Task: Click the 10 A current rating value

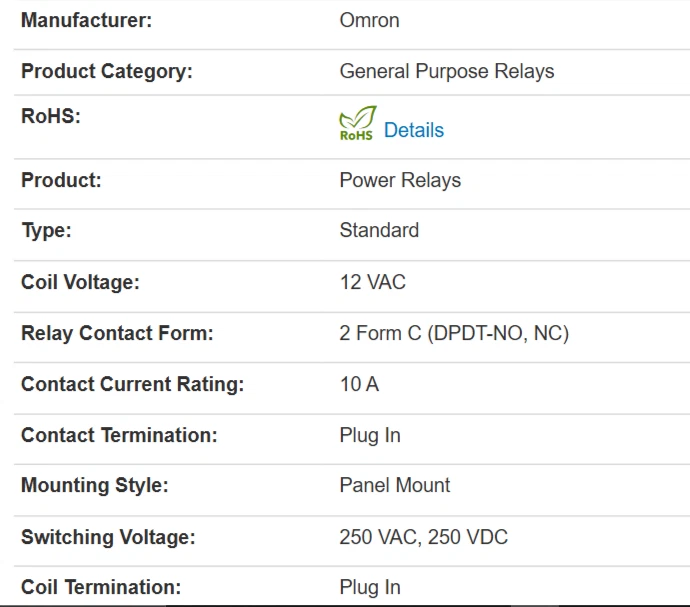Action: pyautogui.click(x=359, y=384)
